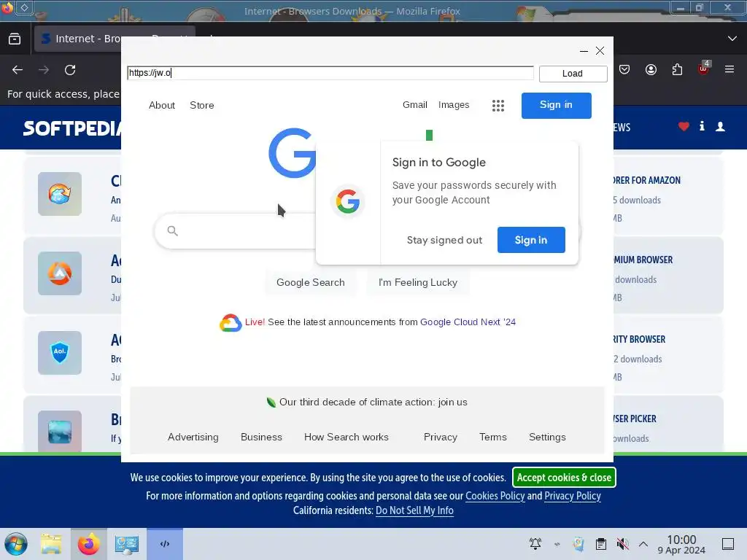Click the Google Cloud logo icon
The height and width of the screenshot is (560, 747).
(231, 323)
